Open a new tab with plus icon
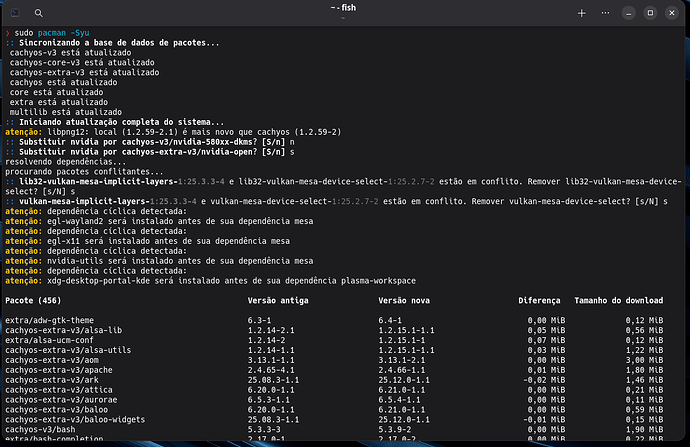The width and height of the screenshot is (690, 447). point(582,13)
